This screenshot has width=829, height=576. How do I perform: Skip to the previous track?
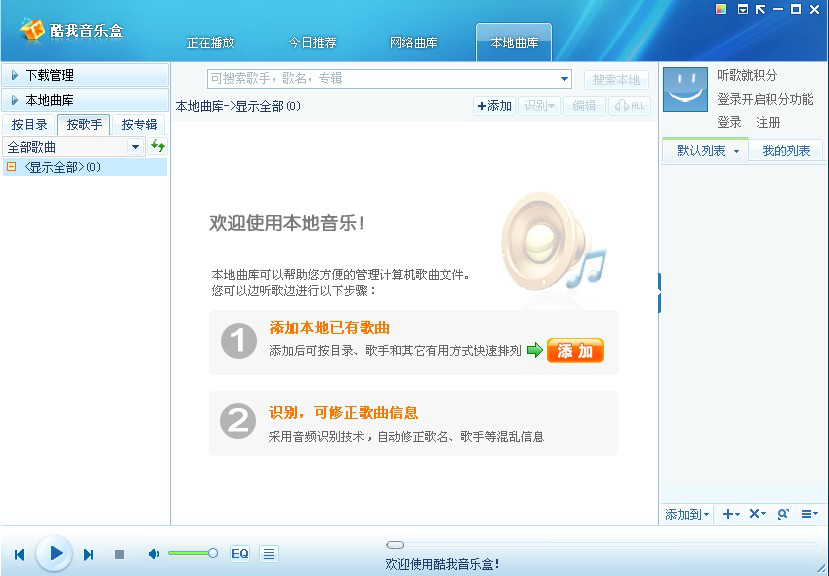[x=20, y=554]
